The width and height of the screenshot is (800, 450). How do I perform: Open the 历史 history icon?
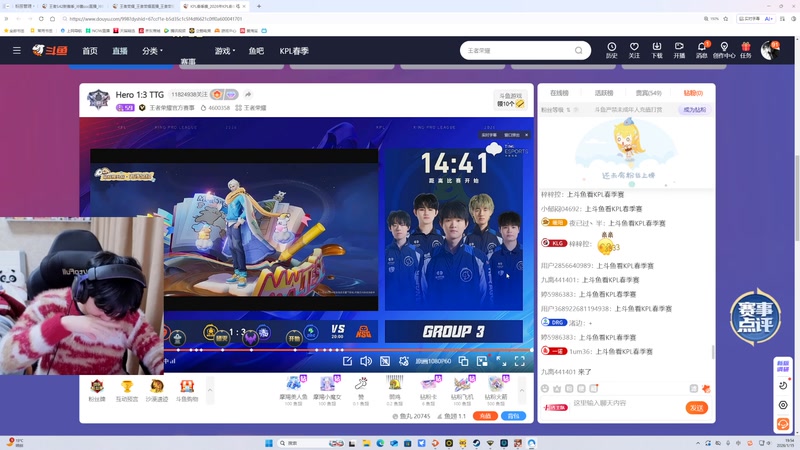point(611,50)
